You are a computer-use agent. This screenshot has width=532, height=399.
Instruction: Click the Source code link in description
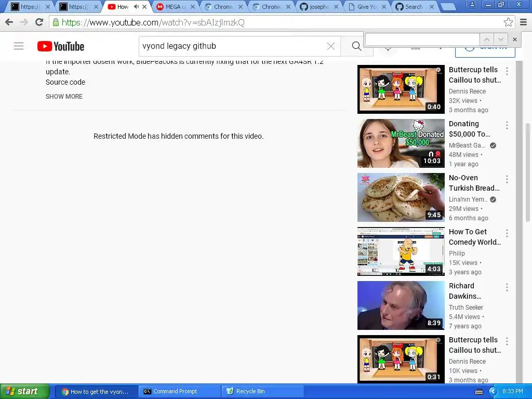65,82
